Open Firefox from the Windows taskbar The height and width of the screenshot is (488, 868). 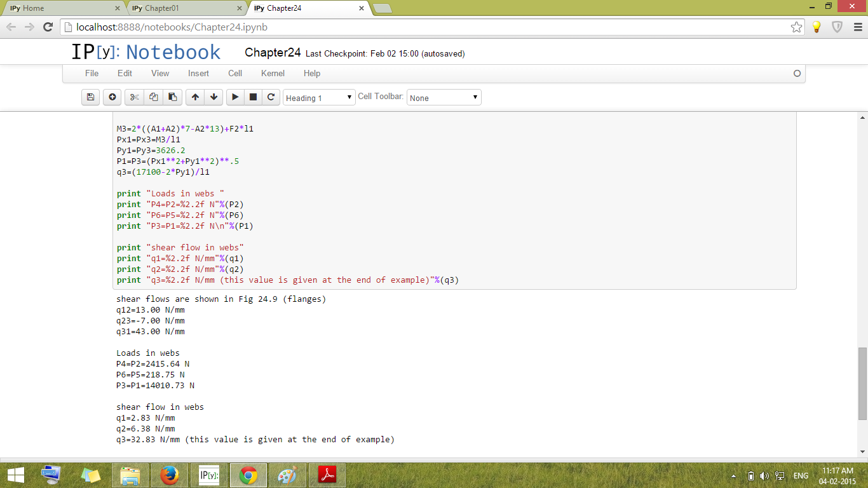click(170, 475)
